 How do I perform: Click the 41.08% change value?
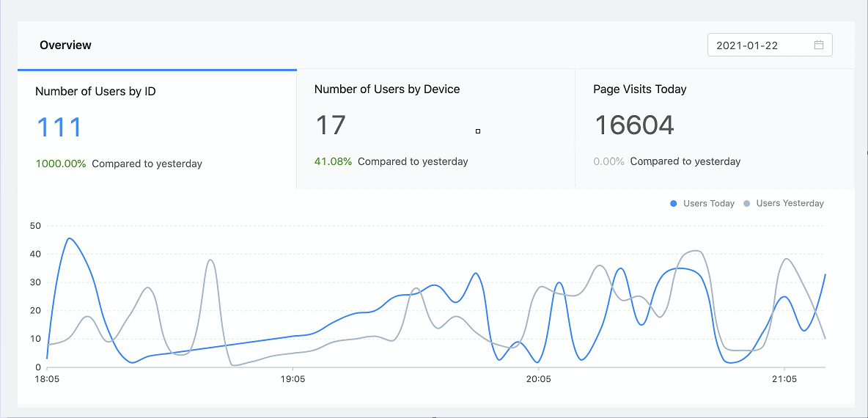click(x=333, y=161)
